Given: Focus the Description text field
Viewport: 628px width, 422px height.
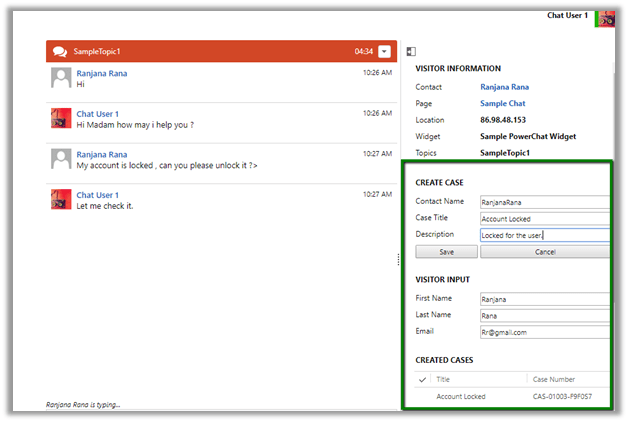Looking at the screenshot, I should click(544, 235).
